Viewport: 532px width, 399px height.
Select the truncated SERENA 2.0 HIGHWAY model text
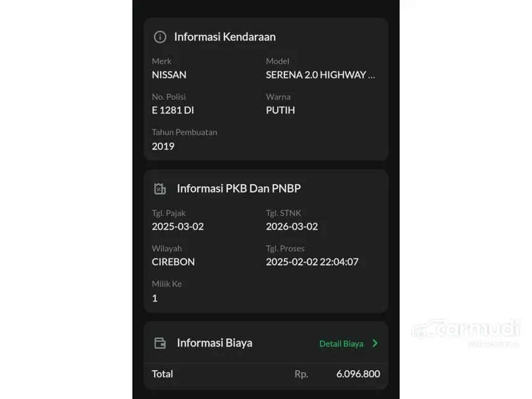click(320, 75)
